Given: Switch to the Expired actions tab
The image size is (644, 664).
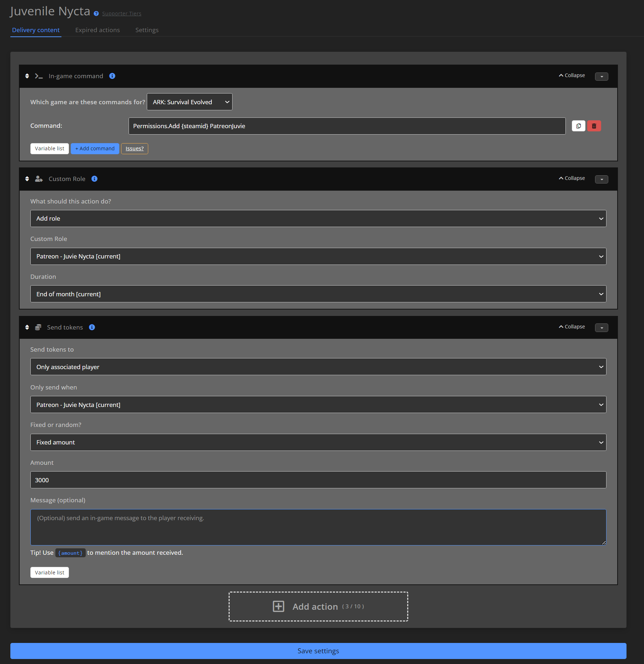Looking at the screenshot, I should click(x=97, y=30).
